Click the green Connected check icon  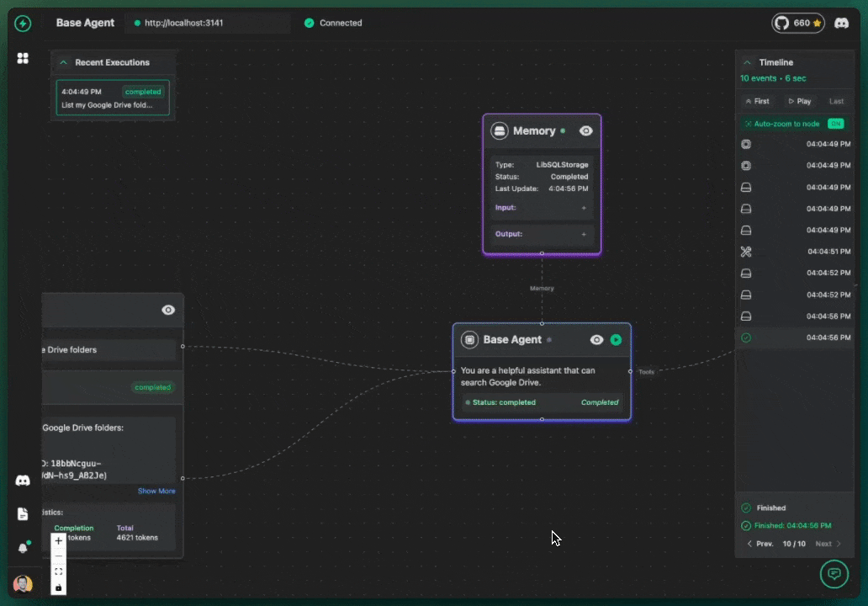point(309,23)
